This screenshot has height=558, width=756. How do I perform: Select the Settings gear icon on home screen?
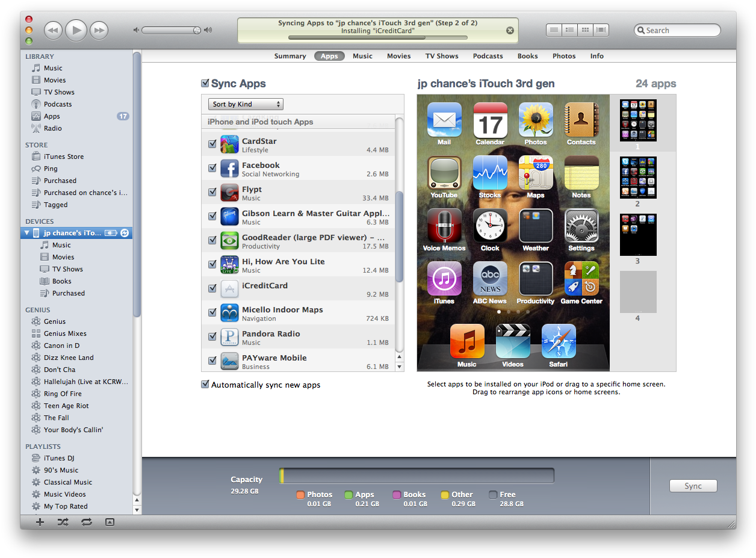(x=581, y=226)
